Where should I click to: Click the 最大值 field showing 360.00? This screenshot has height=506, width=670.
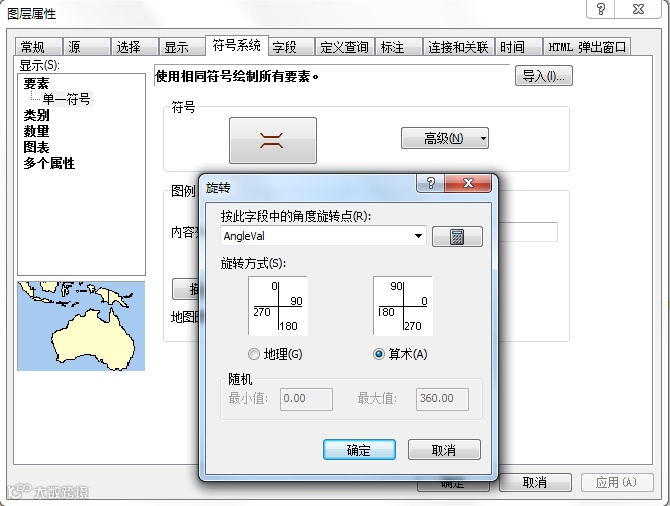[442, 399]
